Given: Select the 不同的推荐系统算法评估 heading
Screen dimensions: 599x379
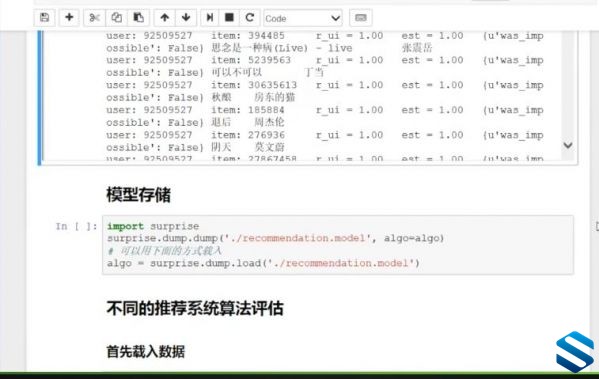Looking at the screenshot, I should [x=195, y=308].
